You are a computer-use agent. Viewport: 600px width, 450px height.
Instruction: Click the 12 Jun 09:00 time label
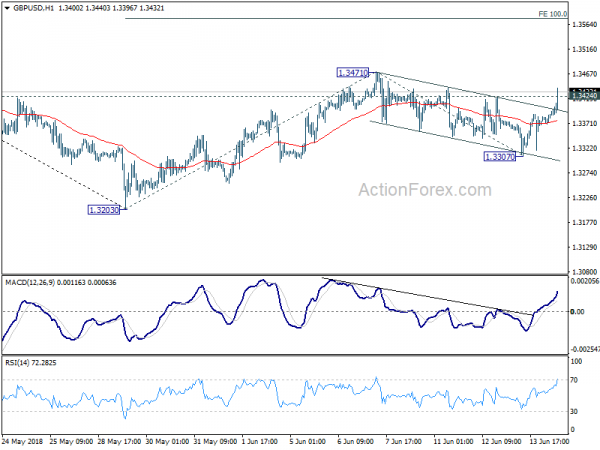501,441
